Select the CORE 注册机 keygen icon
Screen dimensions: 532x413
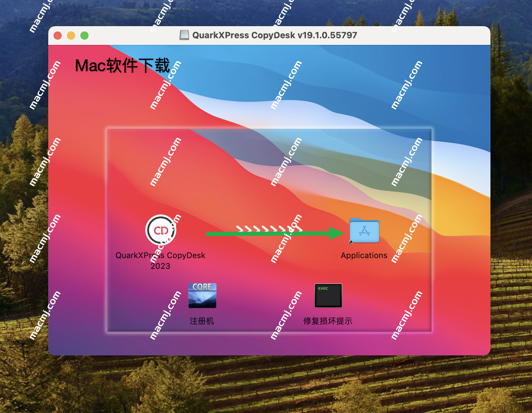tap(202, 295)
